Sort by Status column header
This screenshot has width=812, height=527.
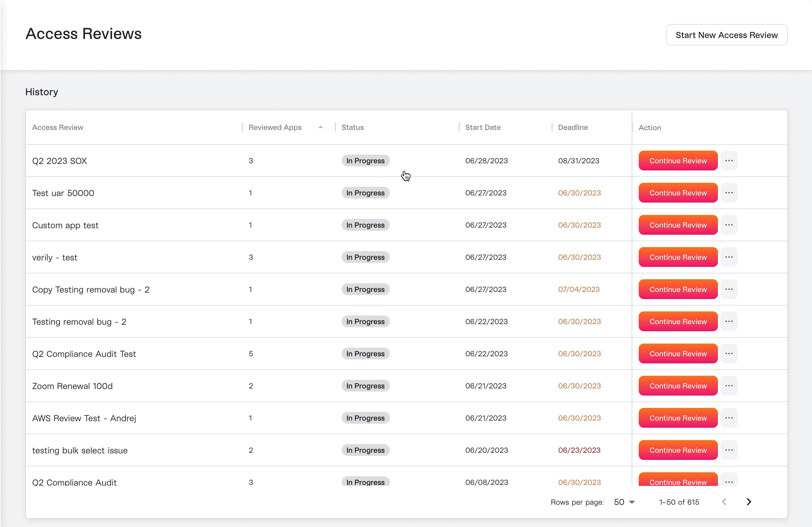click(x=352, y=127)
